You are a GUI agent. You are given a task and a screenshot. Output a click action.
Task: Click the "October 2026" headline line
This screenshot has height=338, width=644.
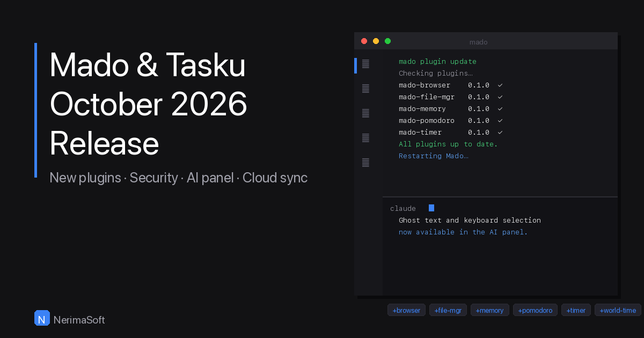click(149, 105)
